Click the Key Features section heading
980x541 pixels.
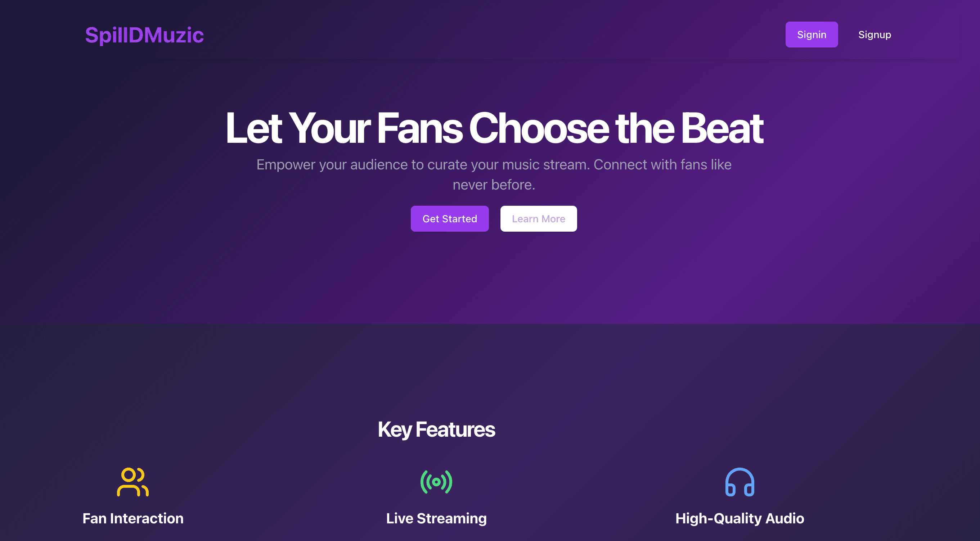[x=436, y=429]
